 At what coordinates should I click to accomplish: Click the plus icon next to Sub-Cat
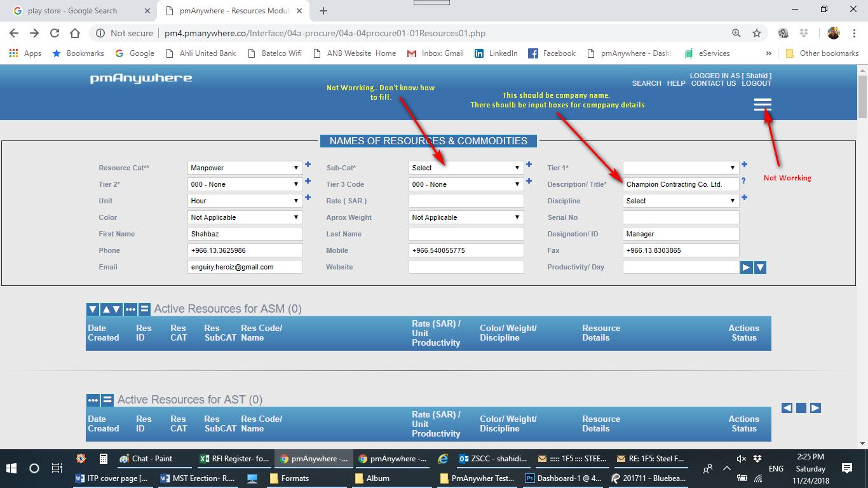[529, 165]
